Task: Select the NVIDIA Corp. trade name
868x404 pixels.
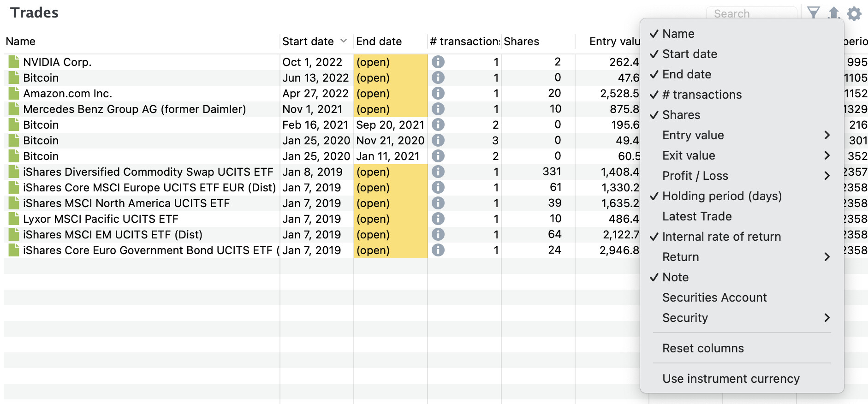Action: [57, 62]
